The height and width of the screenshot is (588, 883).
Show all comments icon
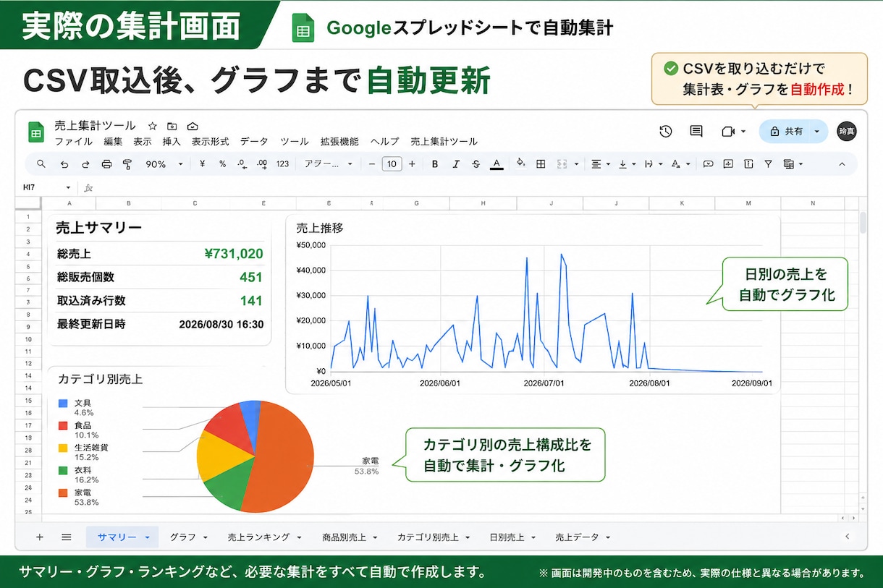pos(696,131)
